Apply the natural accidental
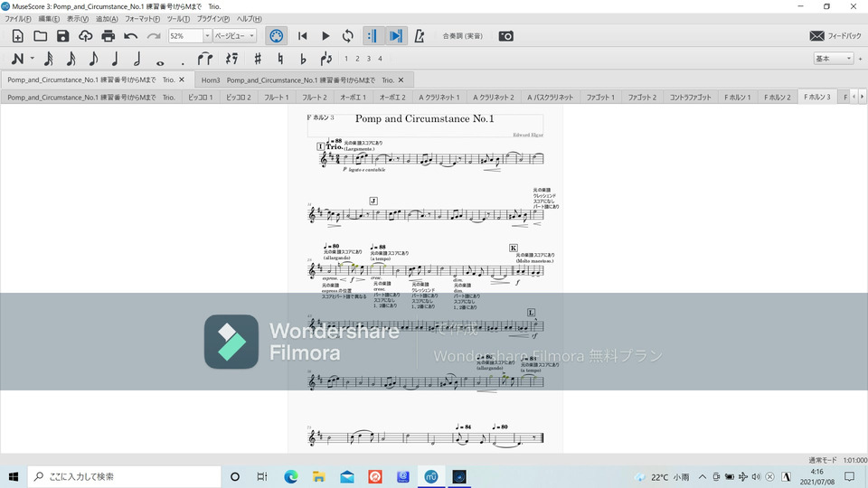Viewport: 868px width, 488px height. 280,59
